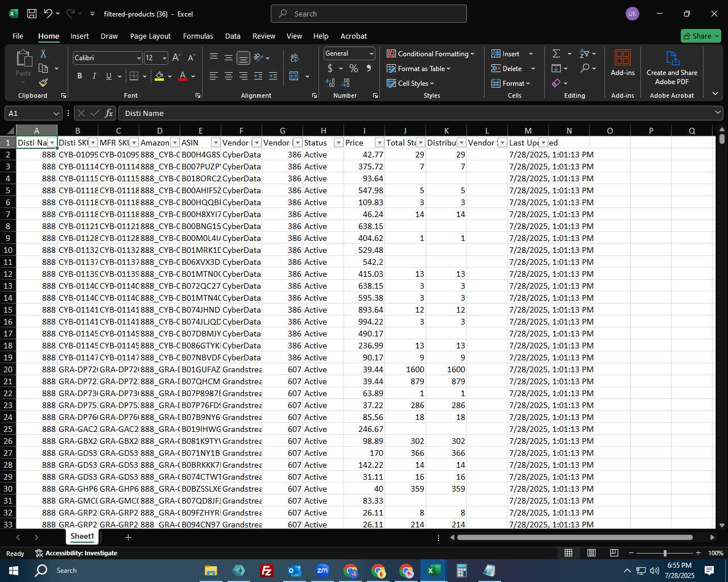Toggle Italic formatting
The image size is (728, 582).
coord(94,76)
